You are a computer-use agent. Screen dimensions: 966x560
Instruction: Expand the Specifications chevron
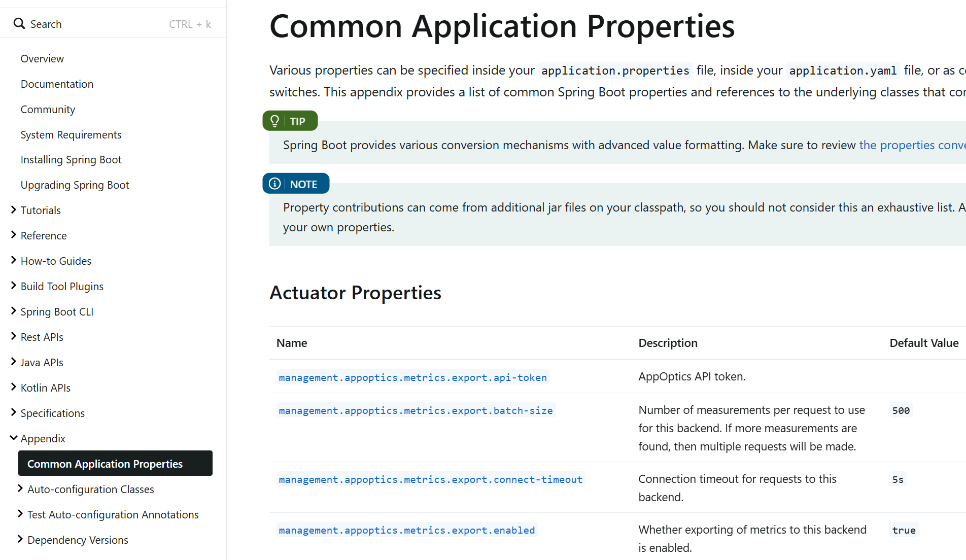(x=14, y=412)
